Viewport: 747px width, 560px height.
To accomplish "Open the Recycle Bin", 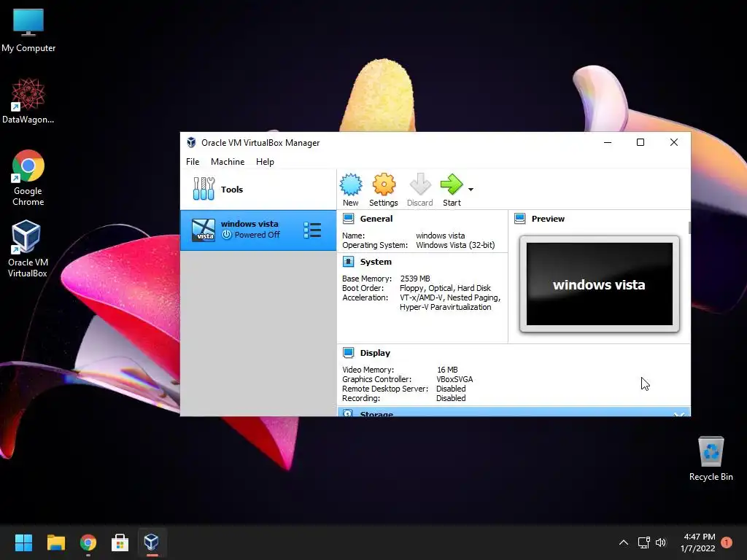I will pyautogui.click(x=711, y=459).
